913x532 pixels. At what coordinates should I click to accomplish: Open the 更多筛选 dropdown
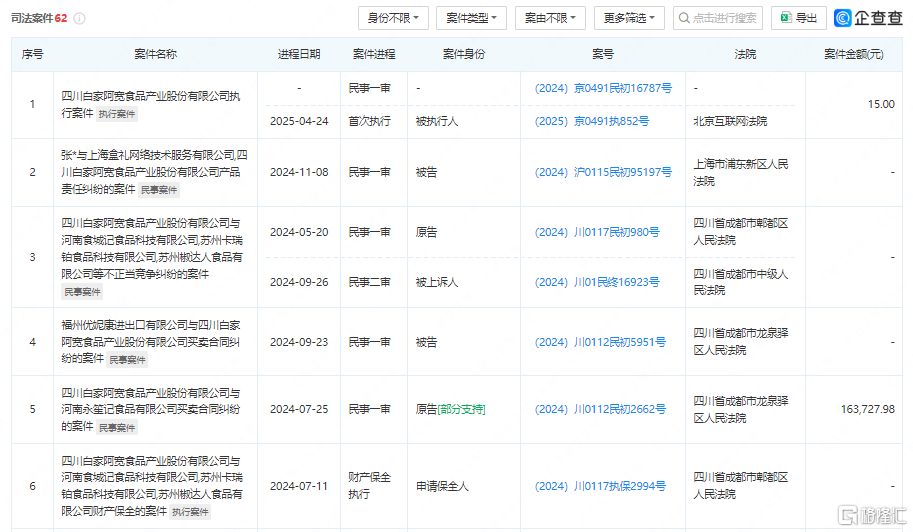coord(629,18)
